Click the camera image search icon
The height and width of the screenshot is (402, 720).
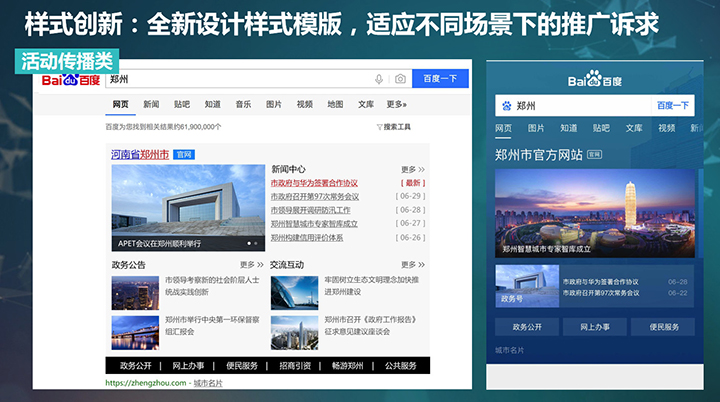click(x=400, y=79)
